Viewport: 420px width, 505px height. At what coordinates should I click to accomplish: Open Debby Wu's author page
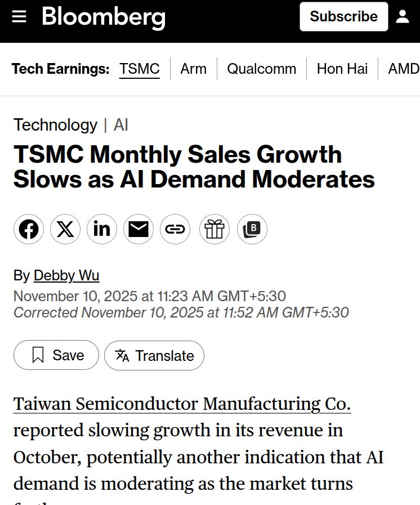point(66,275)
